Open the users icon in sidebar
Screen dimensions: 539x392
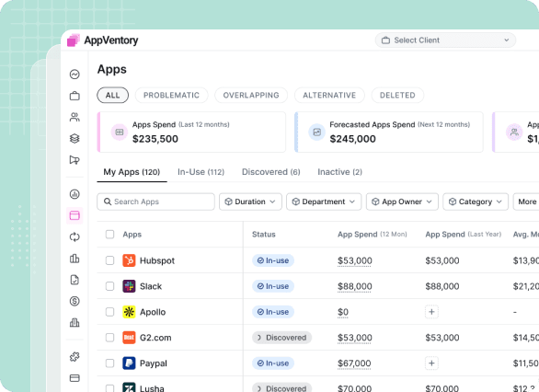click(x=75, y=117)
